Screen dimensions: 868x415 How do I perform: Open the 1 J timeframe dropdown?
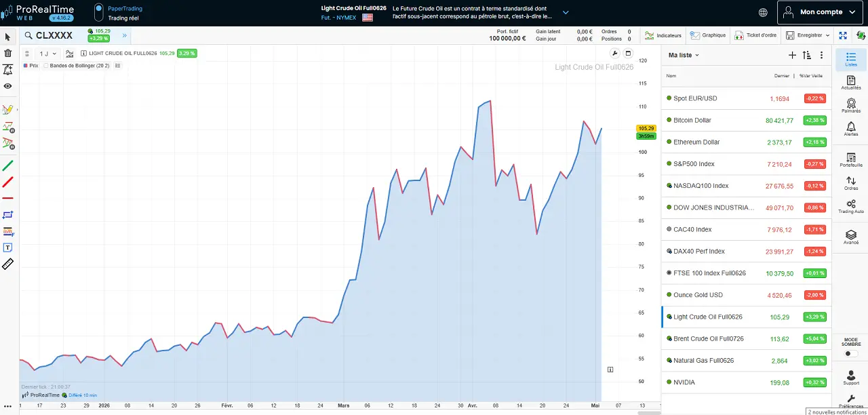tap(47, 53)
